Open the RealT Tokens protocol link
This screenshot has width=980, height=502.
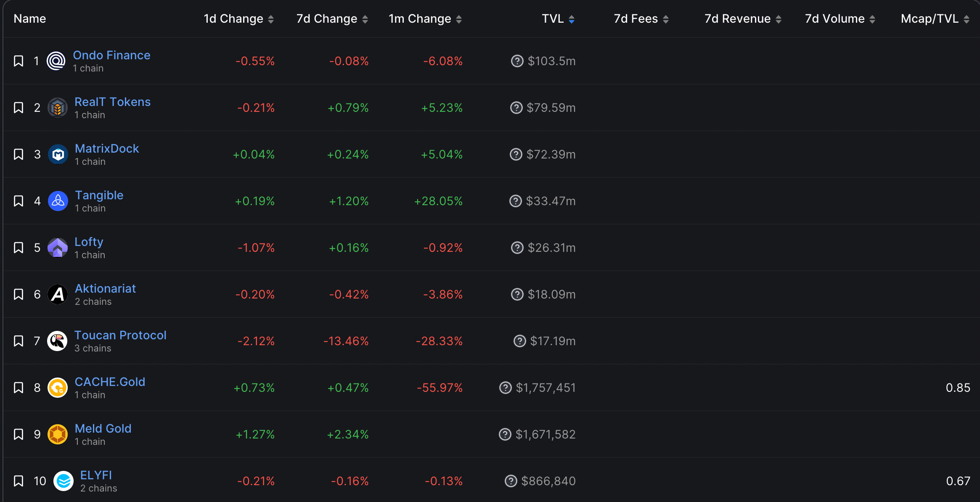pos(112,102)
